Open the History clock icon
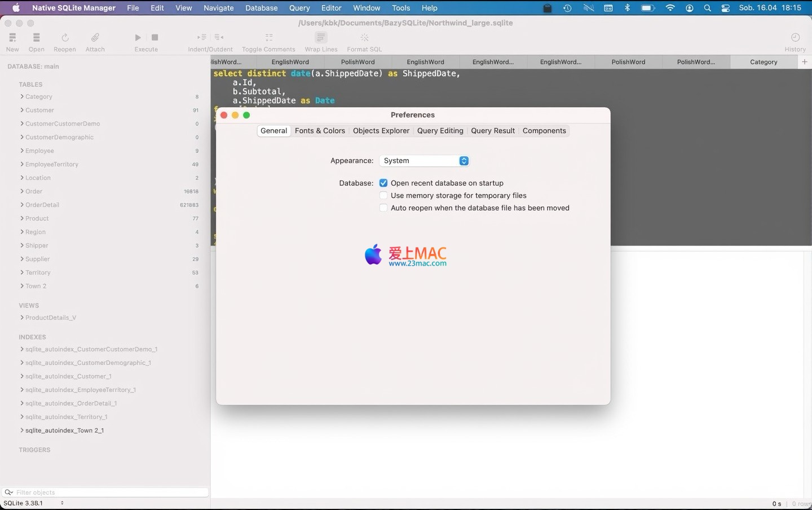 pos(795,38)
